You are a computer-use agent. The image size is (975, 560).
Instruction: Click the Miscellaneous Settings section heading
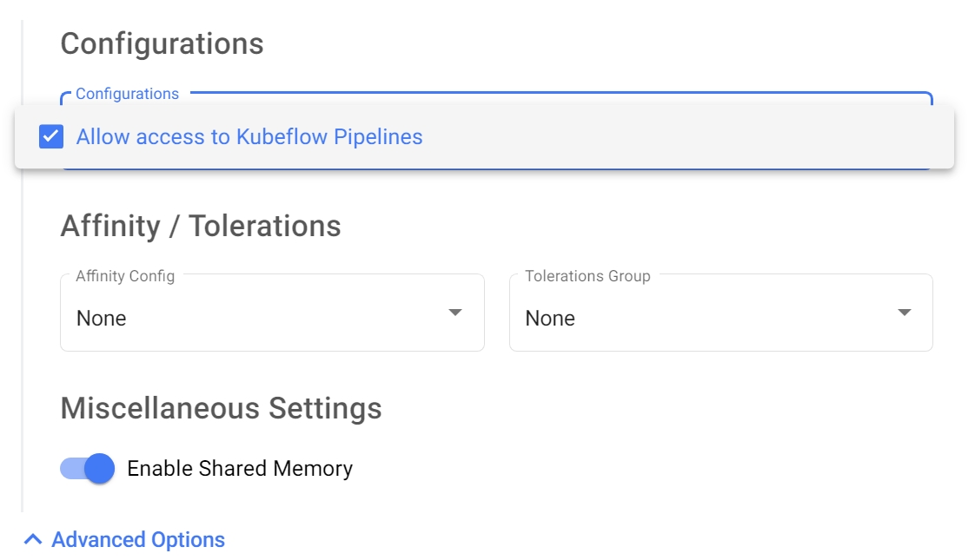click(x=221, y=408)
